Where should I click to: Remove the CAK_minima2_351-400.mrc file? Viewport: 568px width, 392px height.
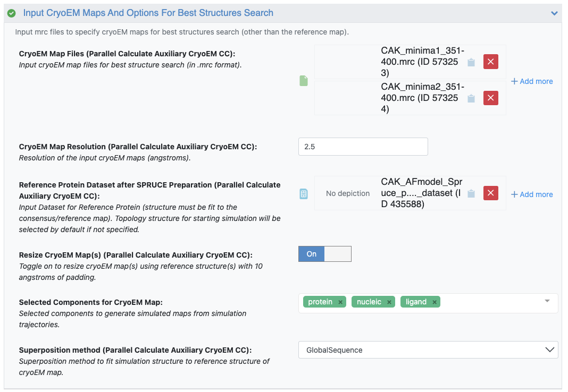pos(490,98)
